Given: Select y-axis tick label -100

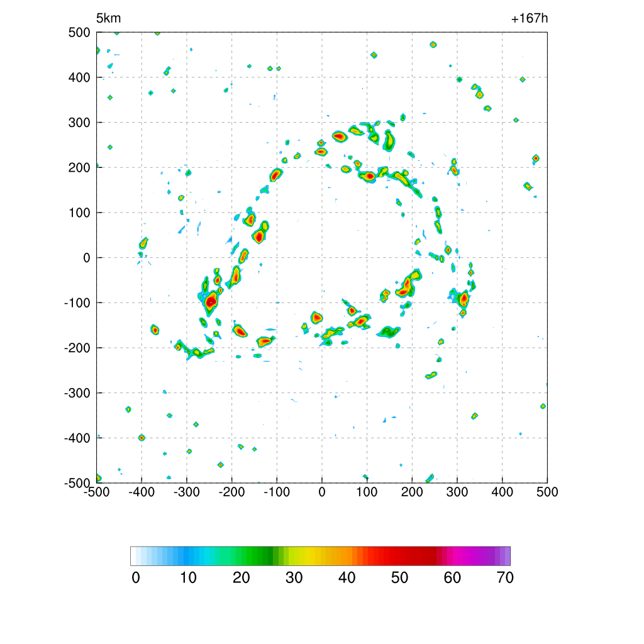Looking at the screenshot, I should tap(77, 303).
